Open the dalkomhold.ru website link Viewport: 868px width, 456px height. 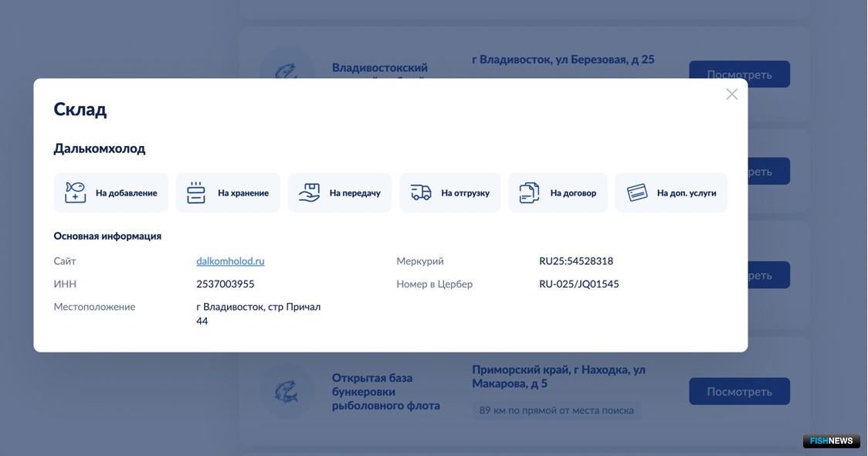click(x=230, y=261)
